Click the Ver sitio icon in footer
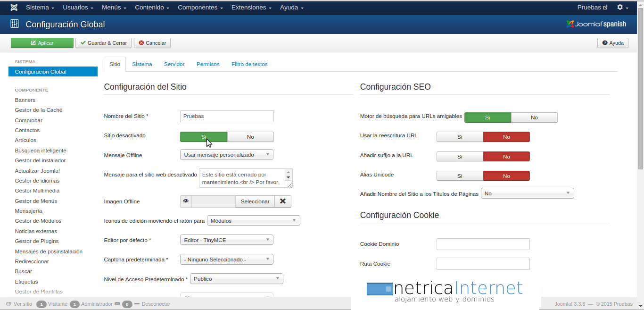 tap(8, 304)
